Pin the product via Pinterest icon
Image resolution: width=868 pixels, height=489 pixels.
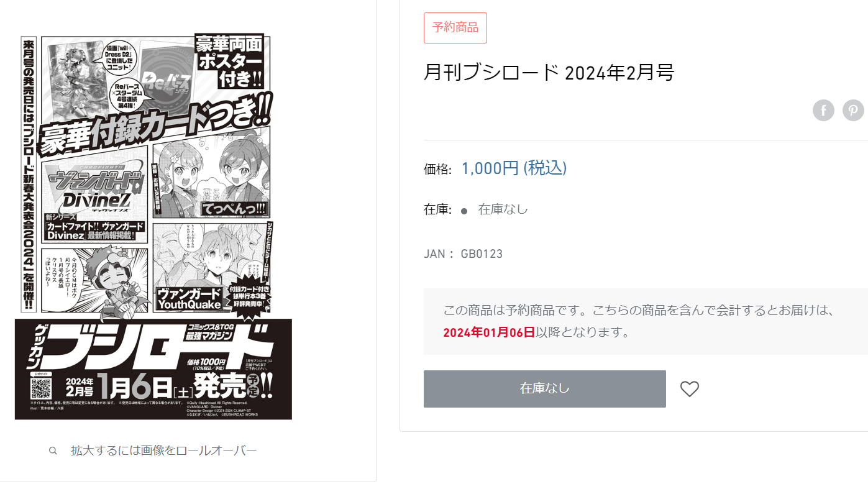click(853, 111)
